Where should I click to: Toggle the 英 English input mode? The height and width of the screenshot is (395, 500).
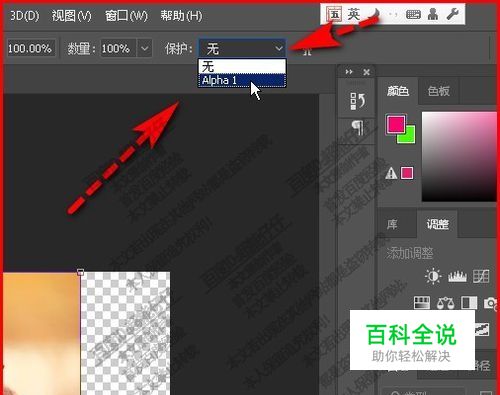click(x=353, y=14)
